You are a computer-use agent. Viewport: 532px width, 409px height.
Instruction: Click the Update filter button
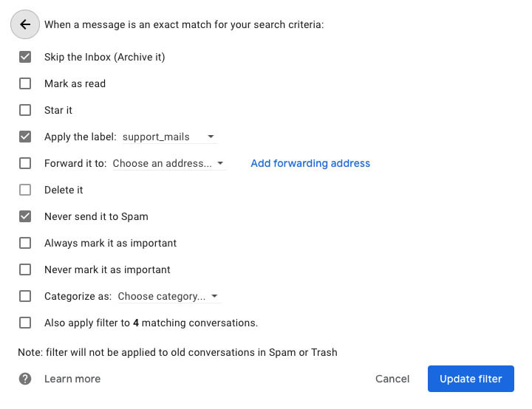point(471,379)
